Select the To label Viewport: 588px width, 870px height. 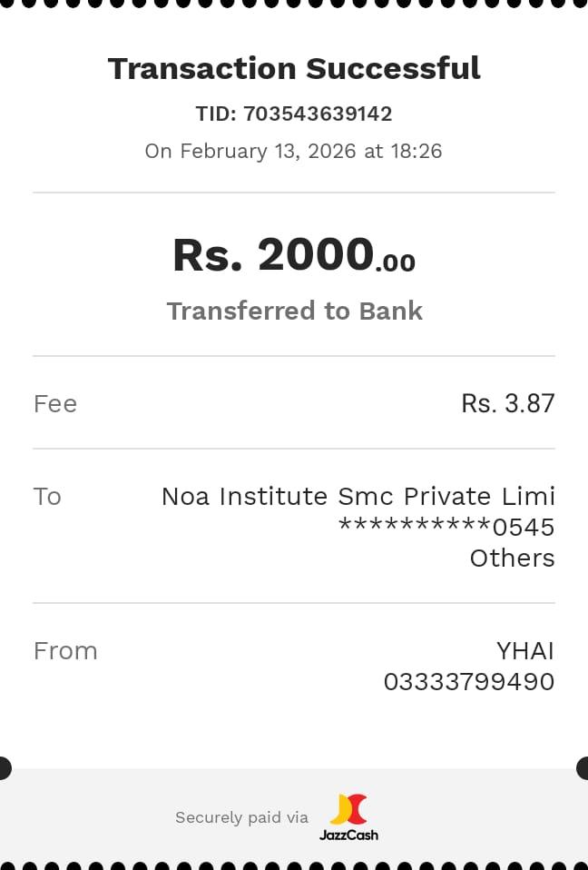point(47,496)
